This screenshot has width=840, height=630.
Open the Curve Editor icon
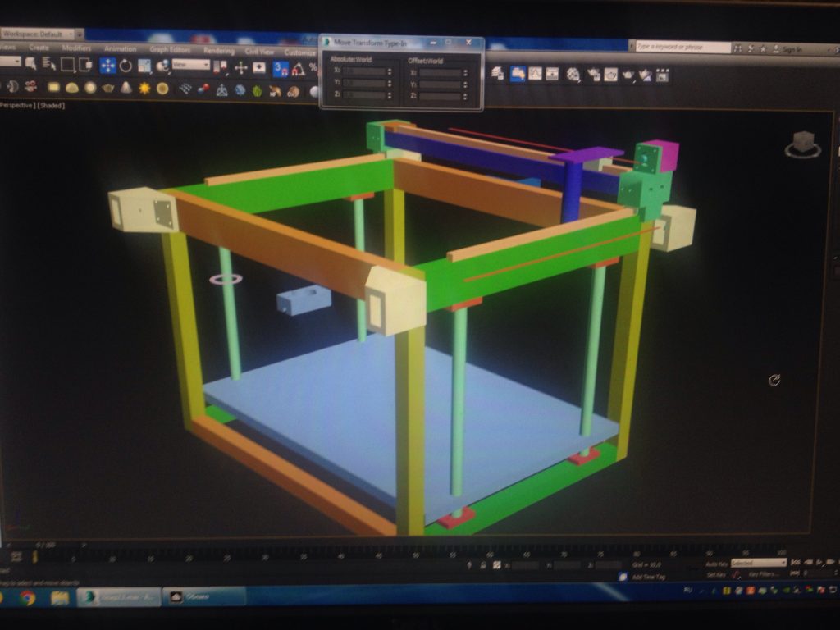[535, 74]
